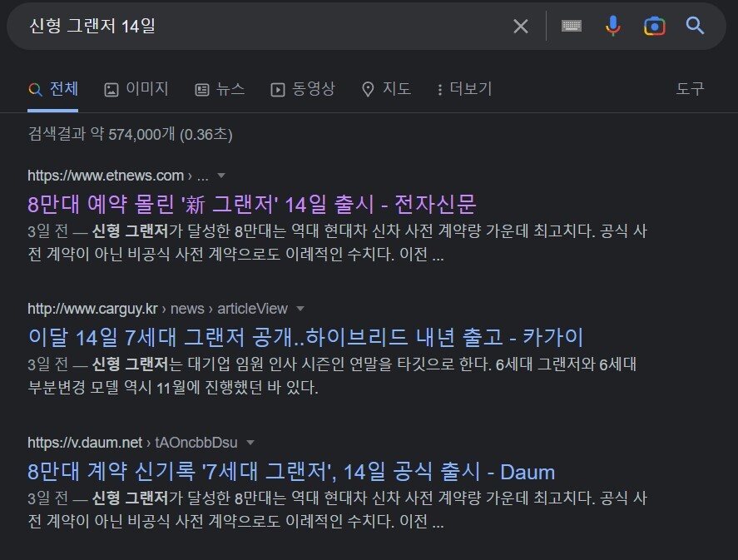
Task: Switch to the 뉴스 tab
Action: pyautogui.click(x=220, y=89)
